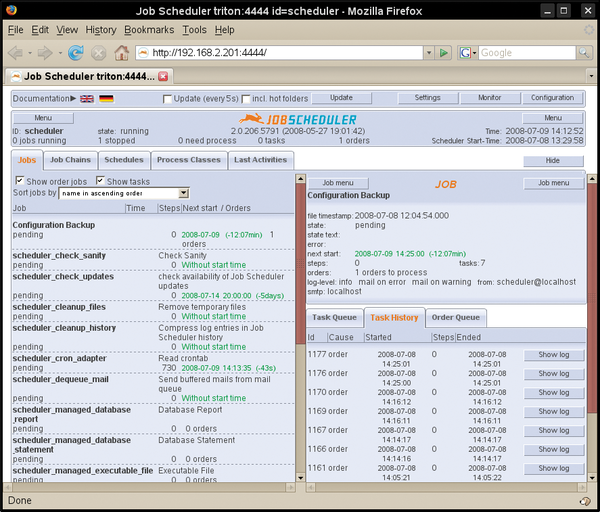Click the JobScheduler logo
Screen dimensions: 600x512
[298, 119]
